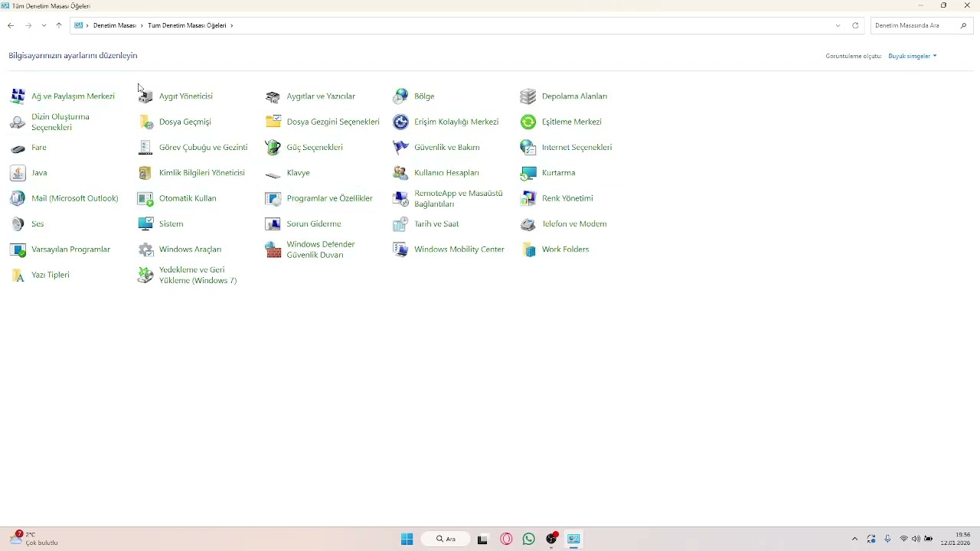The image size is (980, 551).
Task: Select Denetim Masası breadcrumb in address bar
Action: tap(115, 25)
